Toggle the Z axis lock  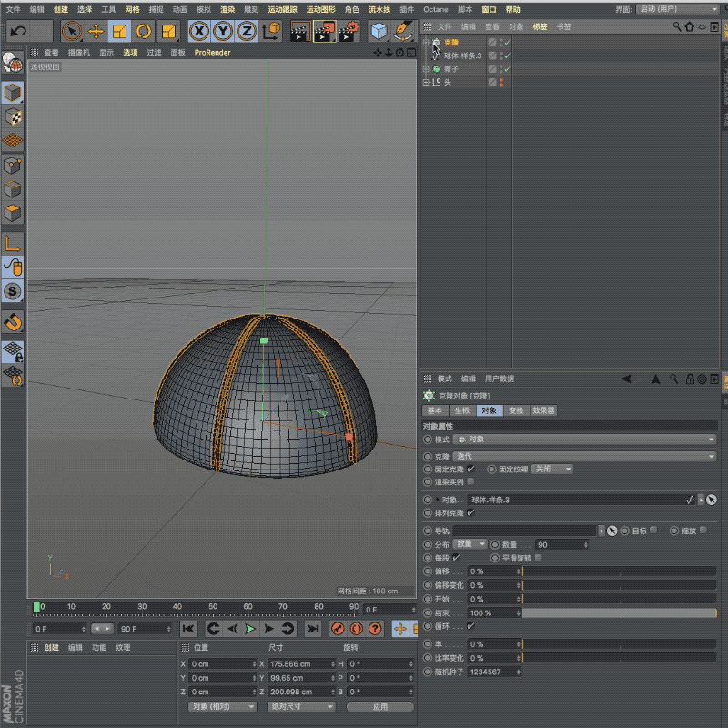pyautogui.click(x=247, y=31)
